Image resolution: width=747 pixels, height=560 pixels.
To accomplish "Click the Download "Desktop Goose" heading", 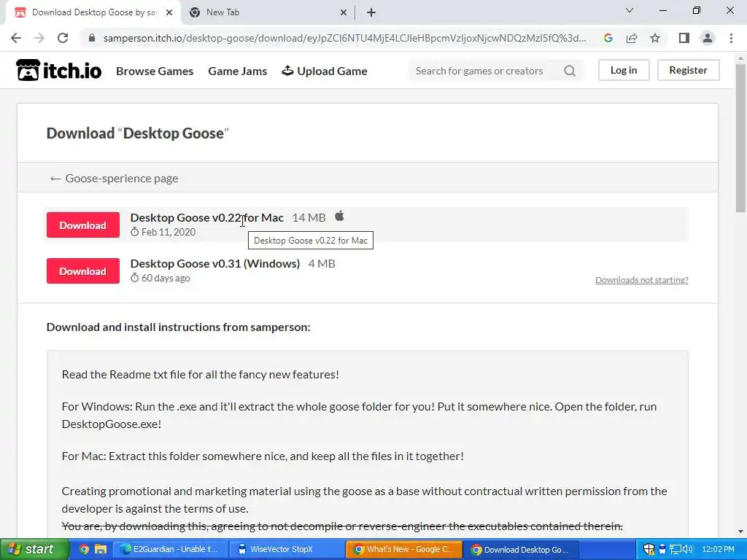I will tap(138, 133).
